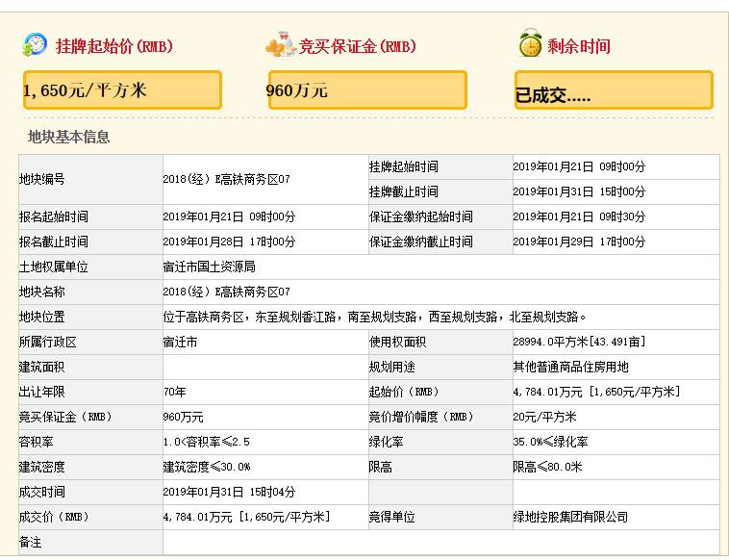Click 其他普通商品住房用地 value

tap(571, 368)
